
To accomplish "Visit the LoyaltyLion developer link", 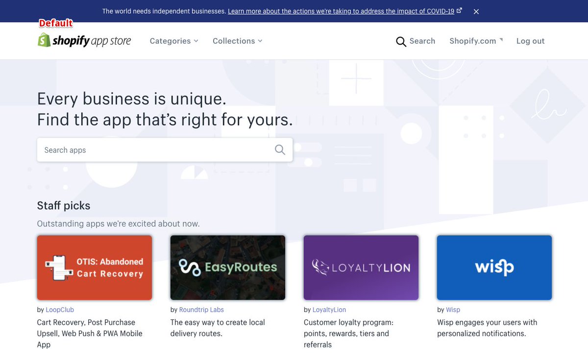I will click(x=329, y=310).
